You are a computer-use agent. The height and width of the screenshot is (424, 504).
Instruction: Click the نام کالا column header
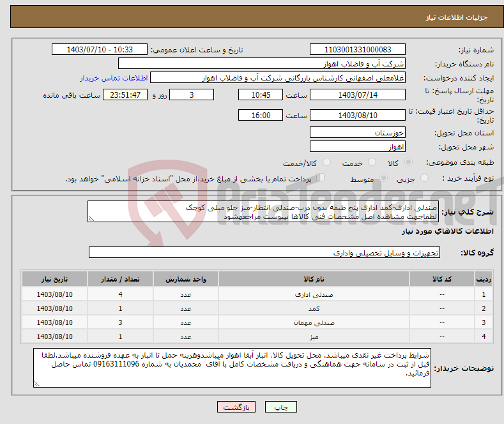coord(314,279)
